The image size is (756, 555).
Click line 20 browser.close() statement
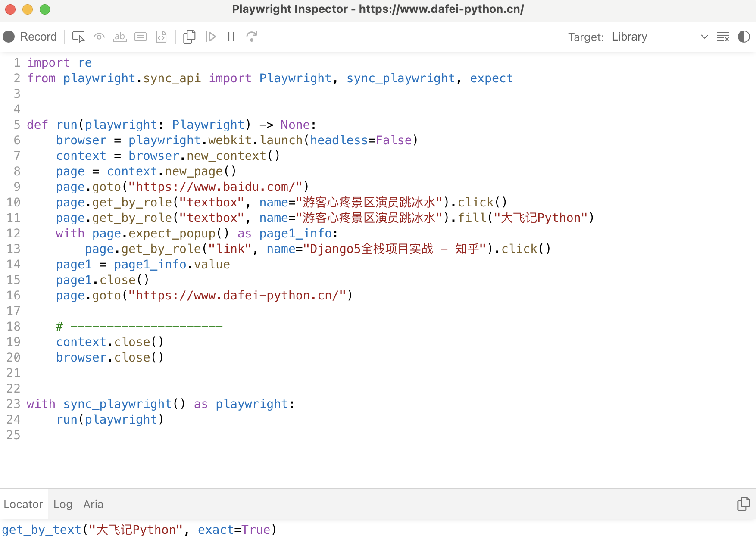tap(110, 357)
